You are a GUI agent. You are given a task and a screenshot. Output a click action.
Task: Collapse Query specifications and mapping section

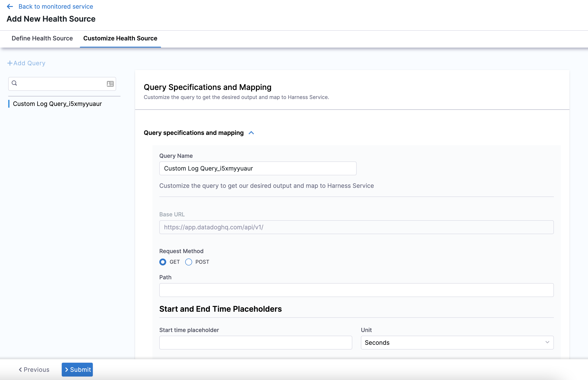point(251,133)
